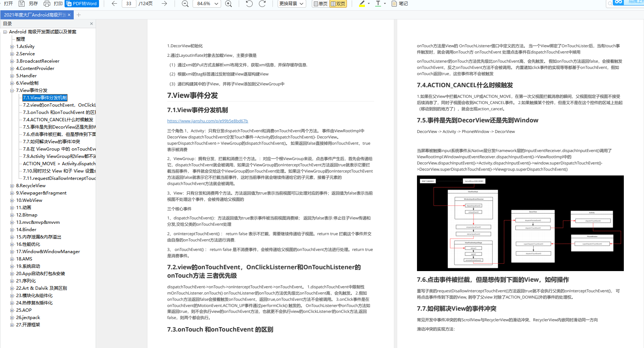Viewport: 644px width, 348px height.
Task: Select 5.Handler in the outline
Action: pos(26,76)
